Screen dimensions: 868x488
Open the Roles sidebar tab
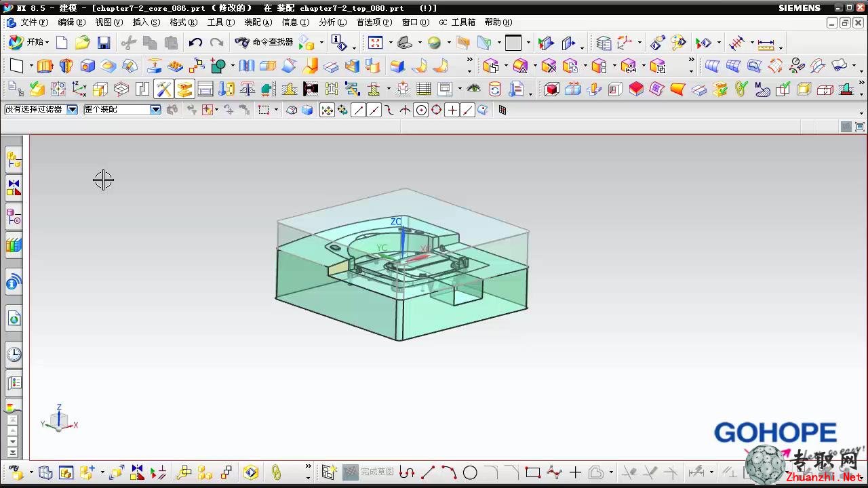(x=14, y=383)
